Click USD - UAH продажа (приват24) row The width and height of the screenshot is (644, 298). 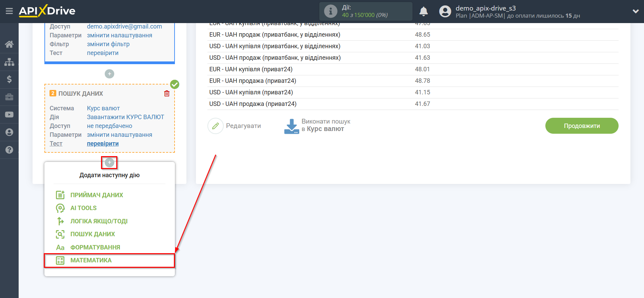tap(413, 104)
